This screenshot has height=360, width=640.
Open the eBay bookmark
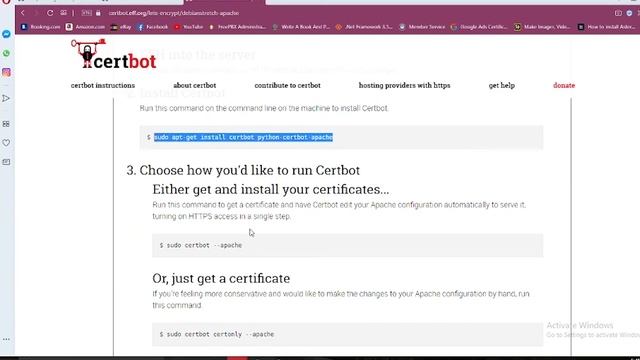121,27
